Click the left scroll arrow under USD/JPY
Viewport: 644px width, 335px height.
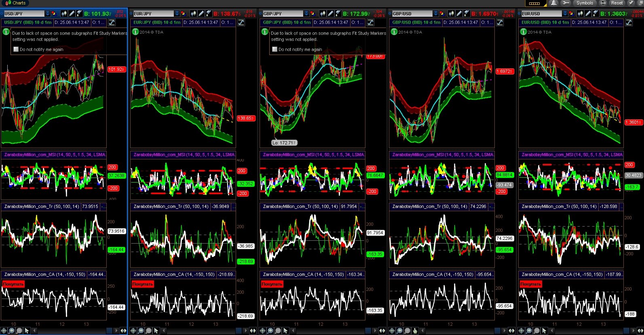[34, 331]
